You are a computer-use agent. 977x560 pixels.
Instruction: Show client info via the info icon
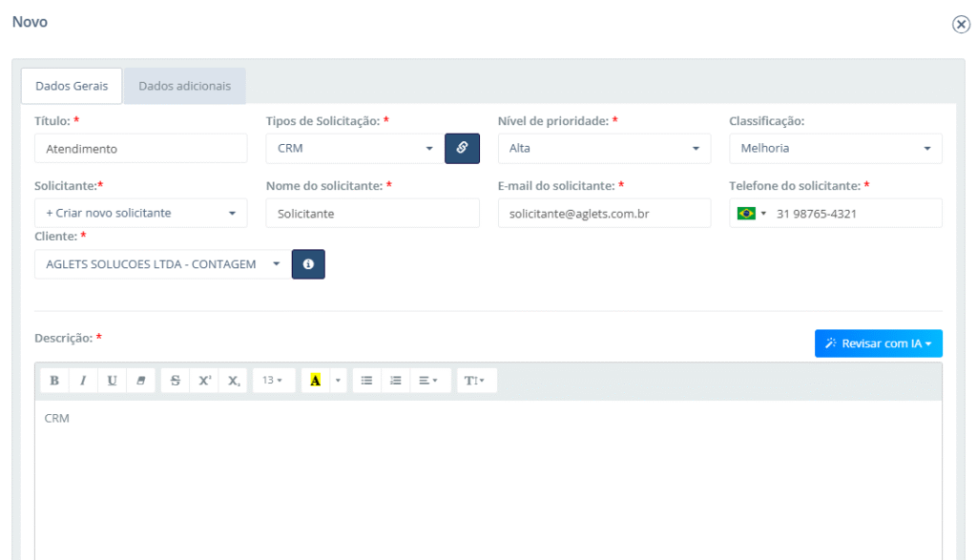pos(308,264)
